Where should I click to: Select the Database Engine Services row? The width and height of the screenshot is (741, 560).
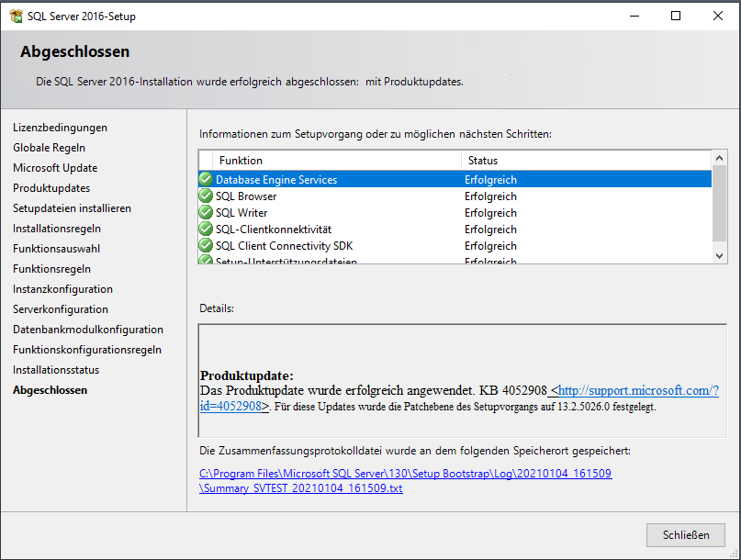coord(367,180)
